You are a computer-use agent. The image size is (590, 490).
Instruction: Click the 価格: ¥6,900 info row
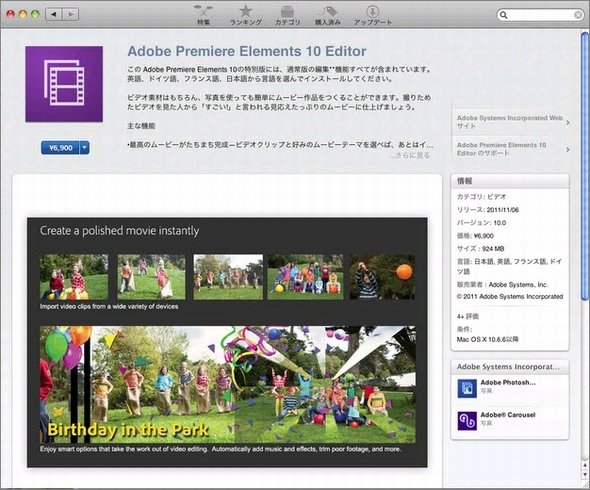click(475, 236)
